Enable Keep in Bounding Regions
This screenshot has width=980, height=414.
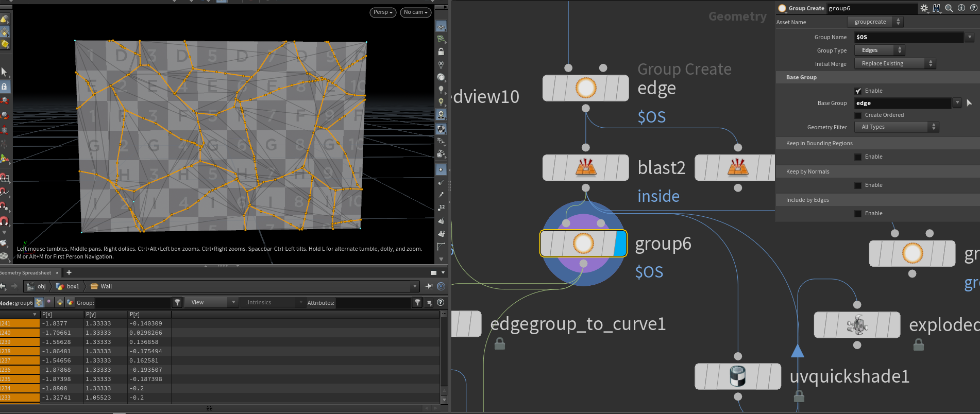click(x=858, y=157)
